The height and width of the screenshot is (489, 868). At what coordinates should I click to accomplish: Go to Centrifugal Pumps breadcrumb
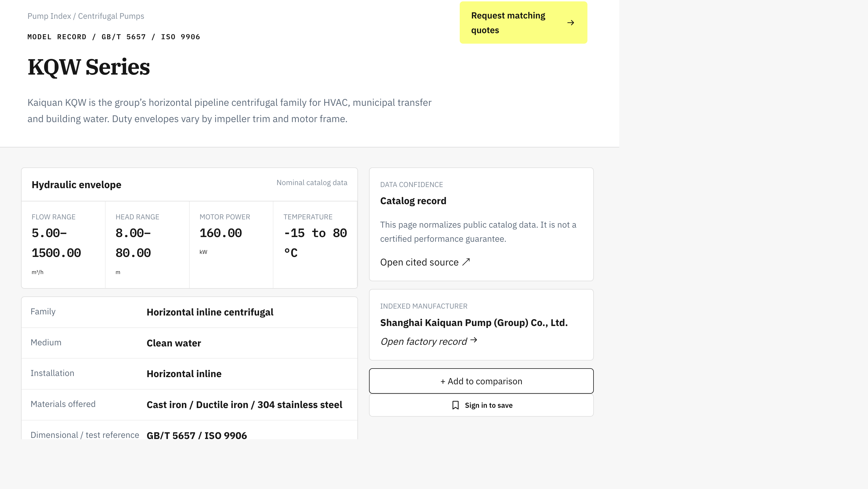pyautogui.click(x=111, y=16)
